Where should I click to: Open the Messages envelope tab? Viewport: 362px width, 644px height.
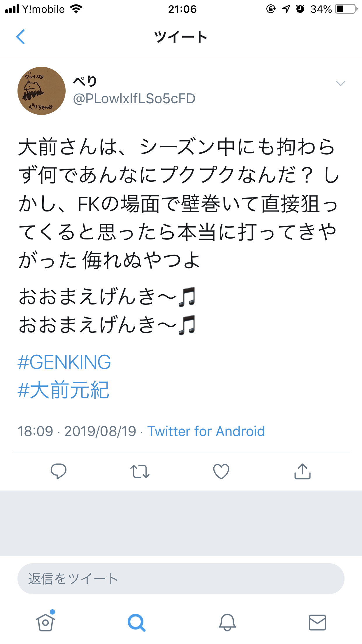(x=317, y=622)
